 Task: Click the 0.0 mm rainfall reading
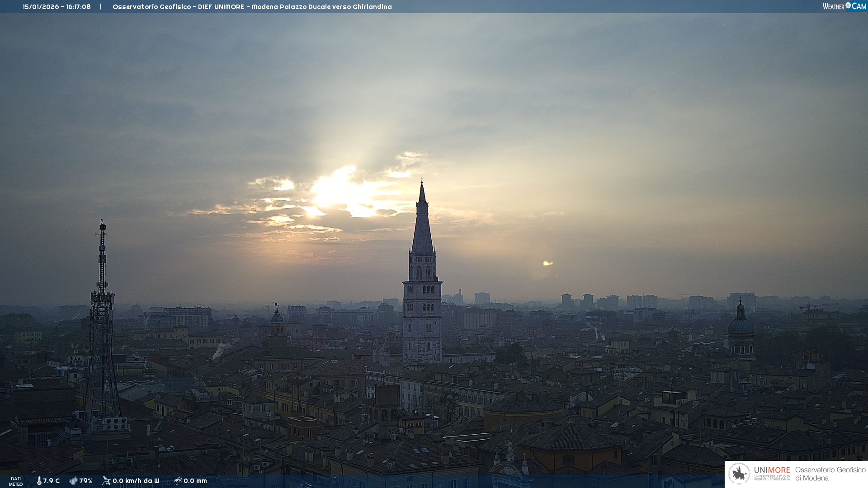195,481
